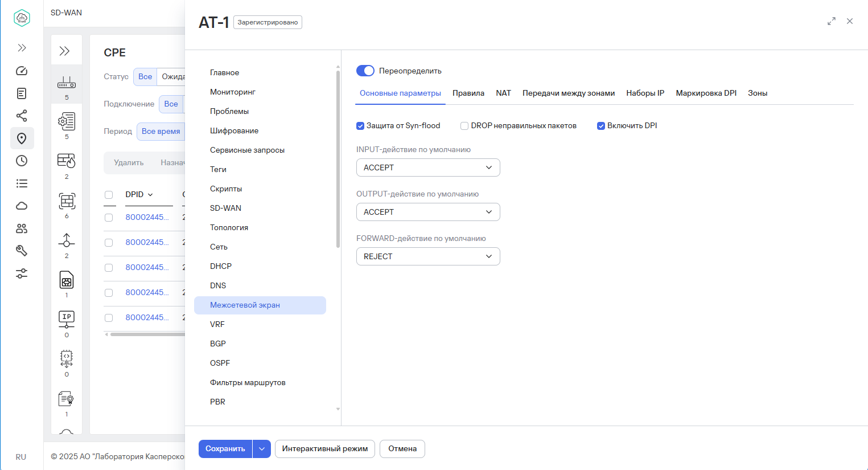Screen dimensions: 868x470
Task: Open the firewall with flame icon
Action: click(x=67, y=161)
